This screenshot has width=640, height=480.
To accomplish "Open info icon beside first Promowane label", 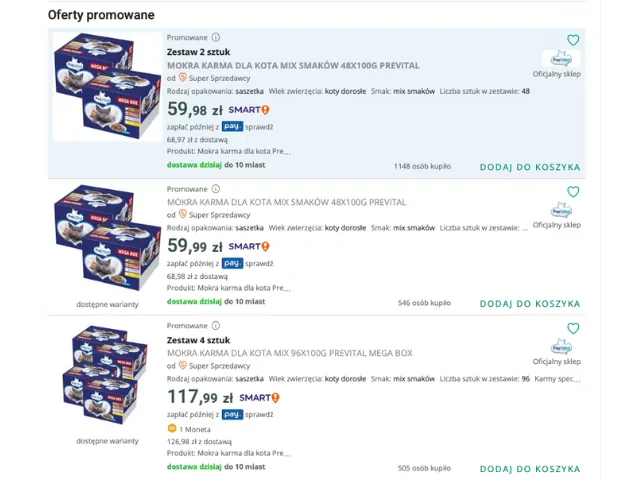I will pos(216,38).
